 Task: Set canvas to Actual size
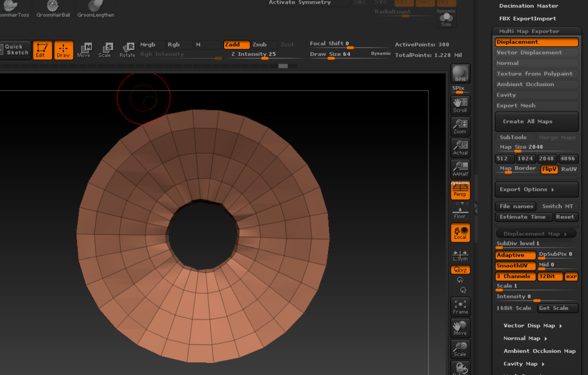[460, 148]
